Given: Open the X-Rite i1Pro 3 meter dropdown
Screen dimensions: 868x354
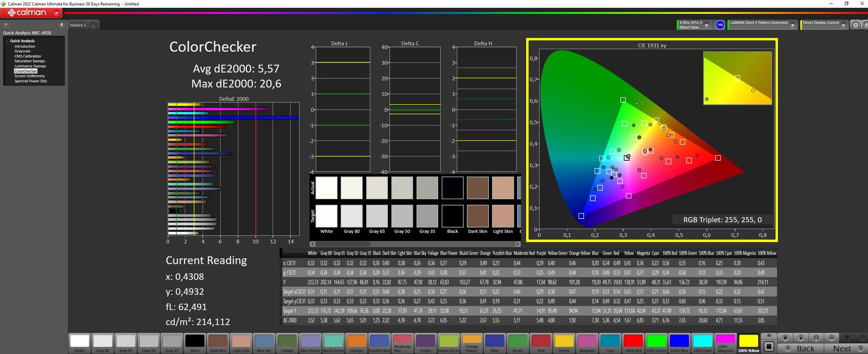Looking at the screenshot, I should (x=707, y=25).
